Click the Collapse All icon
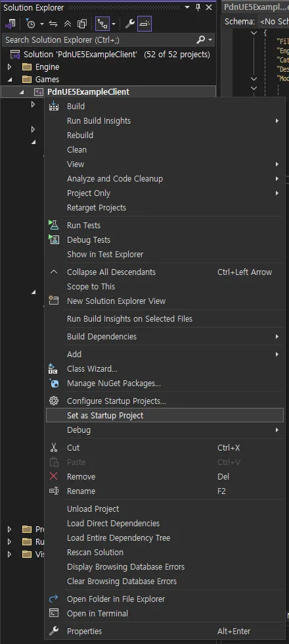The image size is (289, 644). coord(68,24)
